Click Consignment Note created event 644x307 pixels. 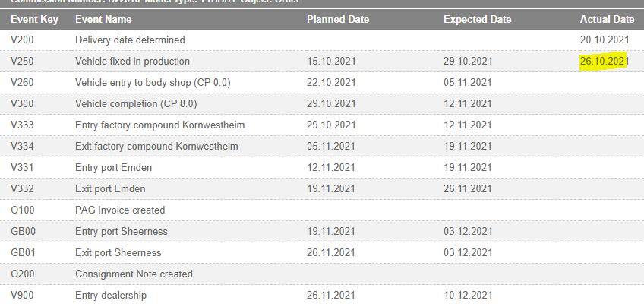coord(134,274)
